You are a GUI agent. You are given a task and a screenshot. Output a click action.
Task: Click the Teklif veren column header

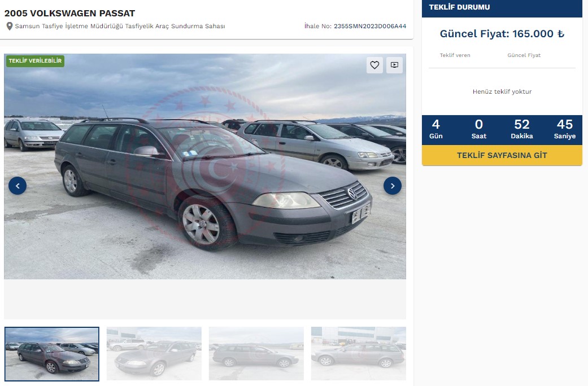[x=455, y=55]
